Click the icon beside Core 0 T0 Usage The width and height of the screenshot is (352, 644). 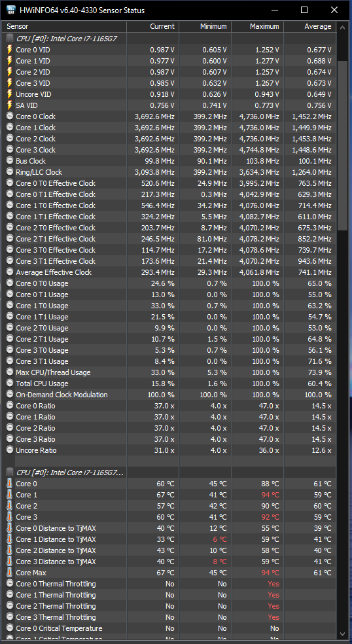(x=10, y=283)
